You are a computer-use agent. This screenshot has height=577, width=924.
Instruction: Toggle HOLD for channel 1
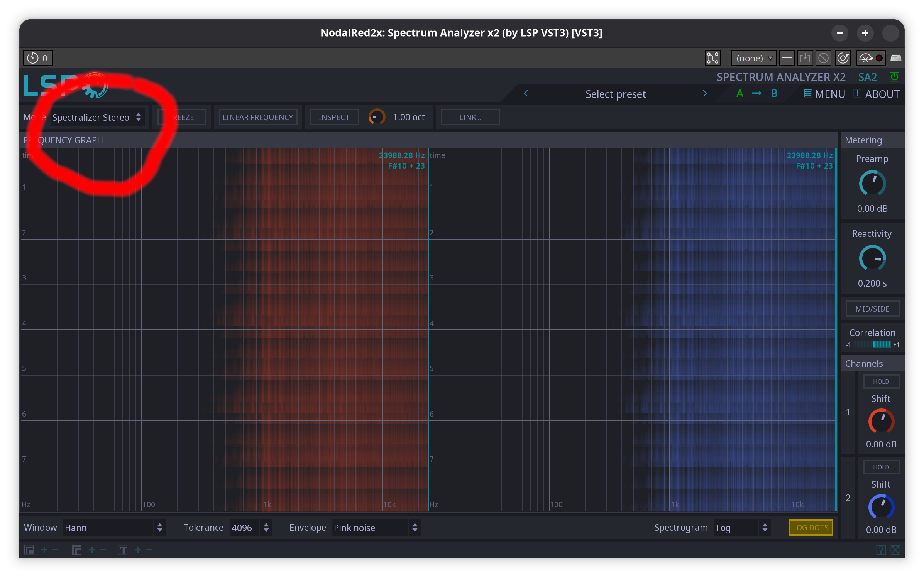coord(881,381)
